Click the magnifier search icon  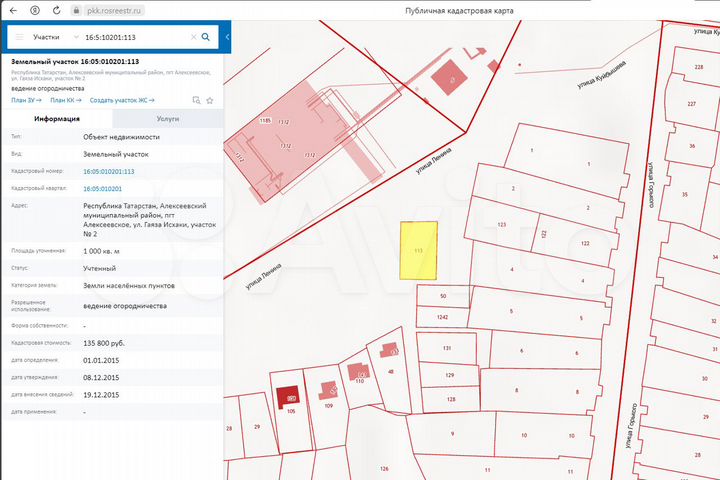click(206, 37)
